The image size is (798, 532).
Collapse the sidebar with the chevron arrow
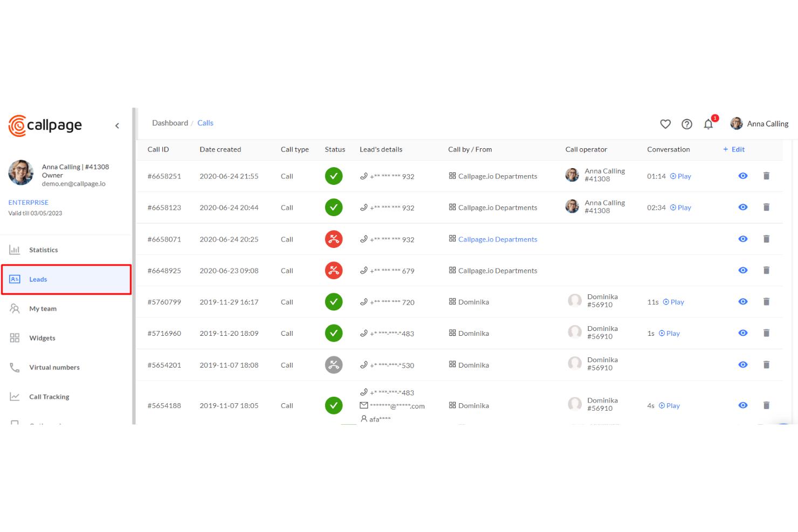point(117,126)
